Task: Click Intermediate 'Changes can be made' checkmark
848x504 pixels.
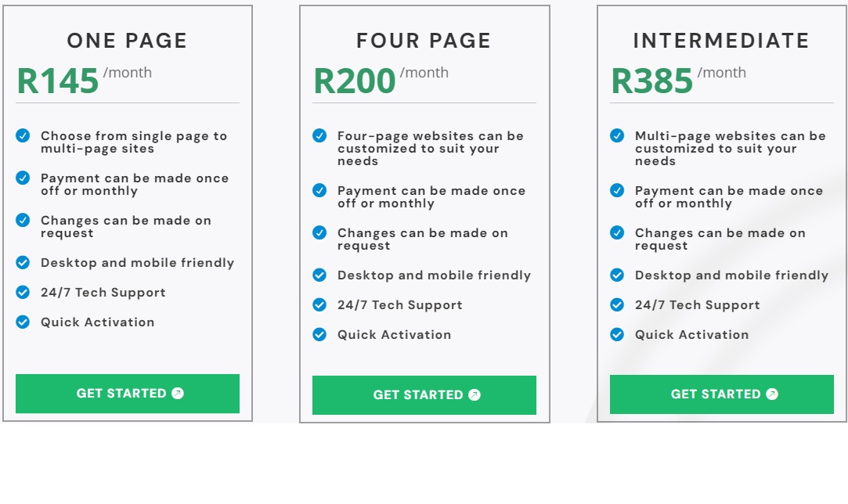Action: [617, 232]
